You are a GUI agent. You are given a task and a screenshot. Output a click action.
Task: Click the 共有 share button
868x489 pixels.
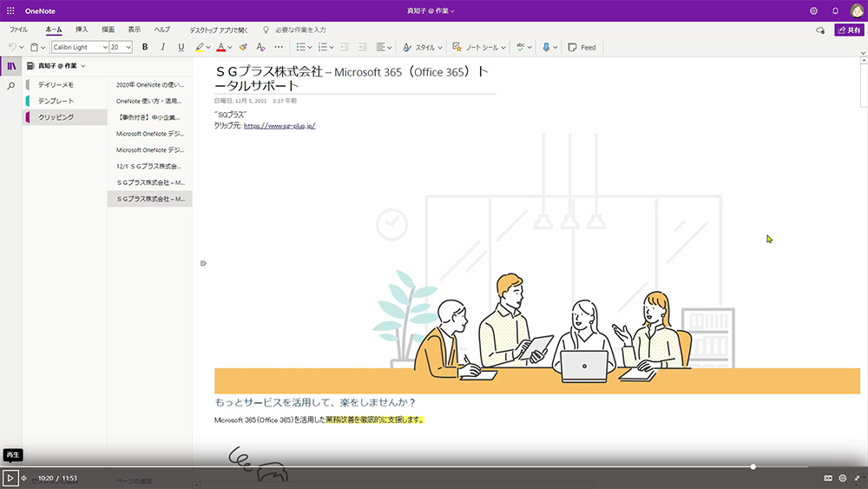coord(849,30)
